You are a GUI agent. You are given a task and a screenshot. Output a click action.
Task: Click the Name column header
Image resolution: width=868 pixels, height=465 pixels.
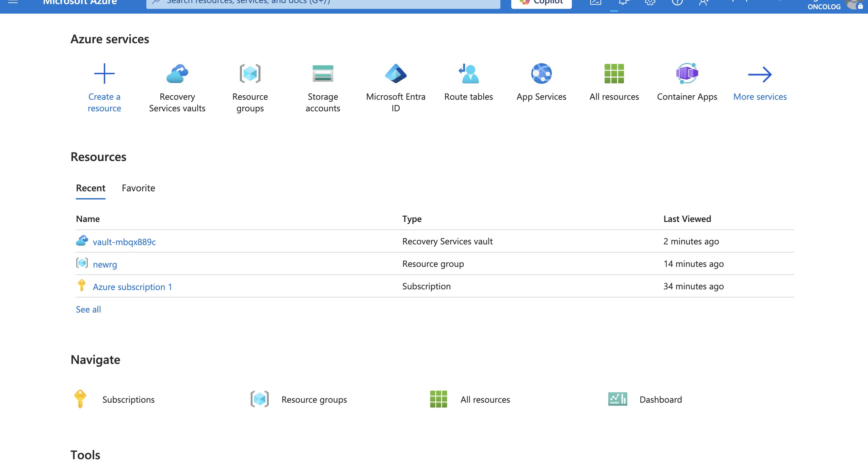click(x=88, y=219)
